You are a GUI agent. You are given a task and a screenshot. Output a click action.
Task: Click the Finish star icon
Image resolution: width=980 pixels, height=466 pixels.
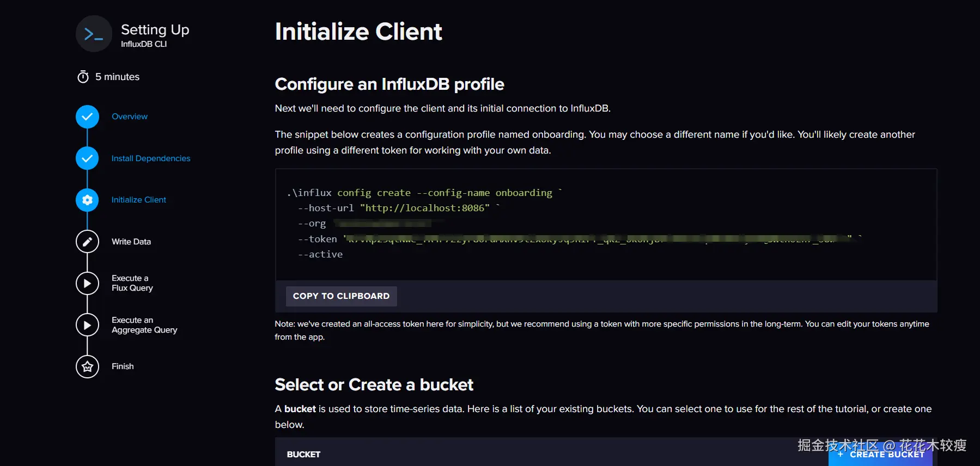click(87, 366)
